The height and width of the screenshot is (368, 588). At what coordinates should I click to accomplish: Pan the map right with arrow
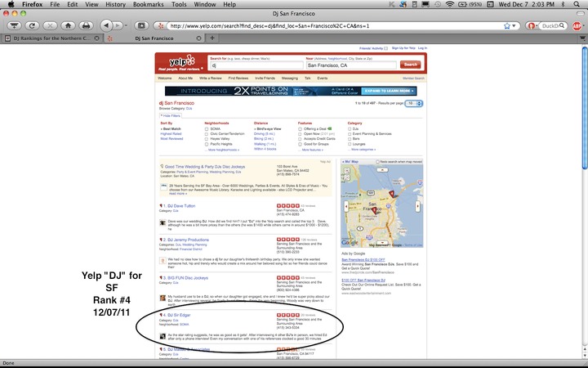point(418,206)
